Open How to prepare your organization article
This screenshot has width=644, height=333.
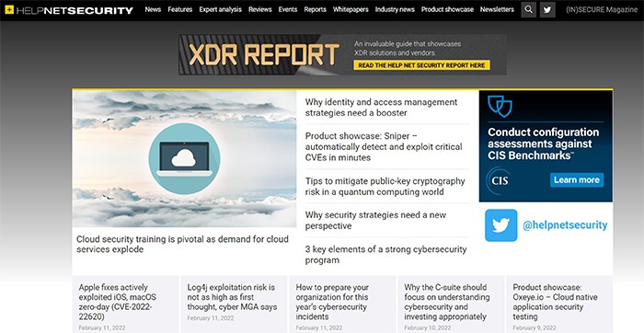332,302
